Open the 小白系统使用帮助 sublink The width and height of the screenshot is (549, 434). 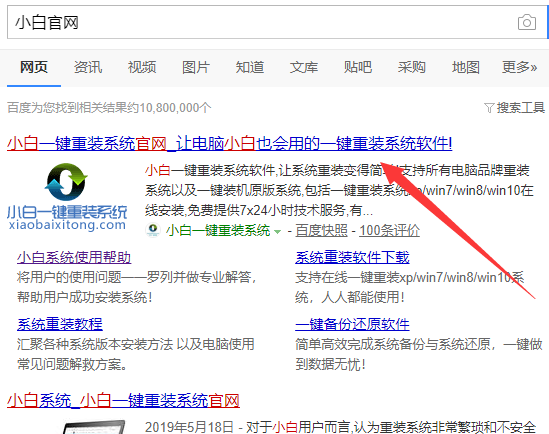pyautogui.click(x=74, y=257)
